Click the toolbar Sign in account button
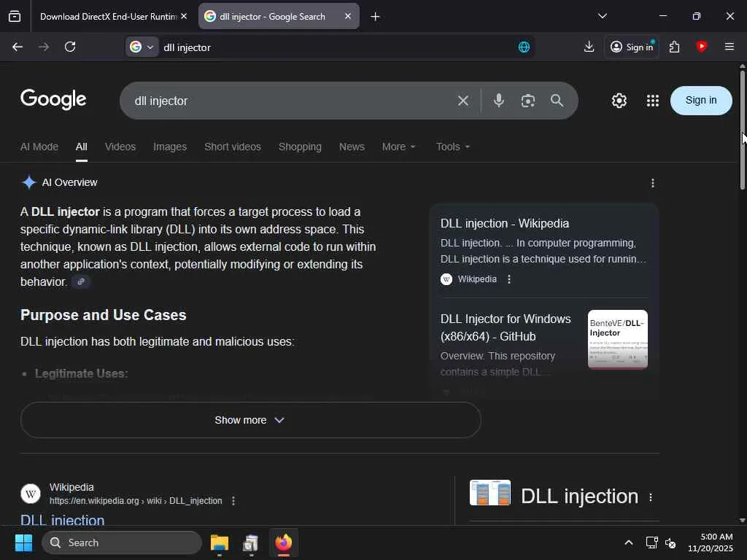The width and height of the screenshot is (747, 560). pyautogui.click(x=631, y=47)
